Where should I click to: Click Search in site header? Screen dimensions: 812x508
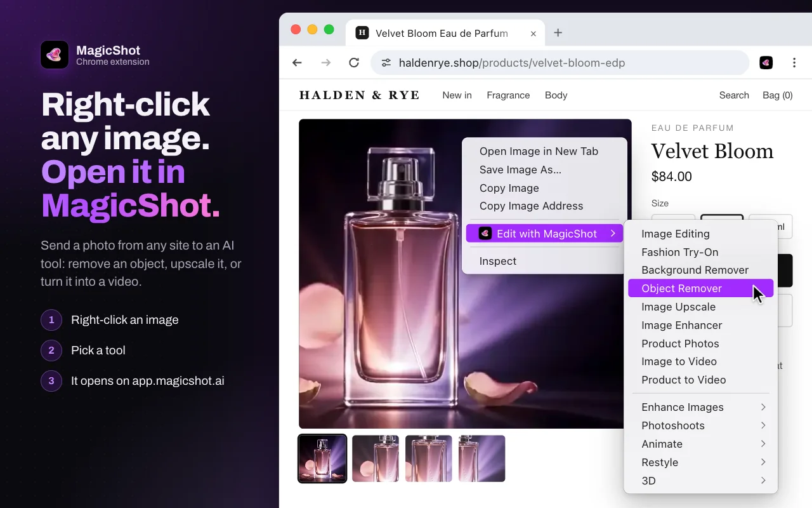(734, 95)
